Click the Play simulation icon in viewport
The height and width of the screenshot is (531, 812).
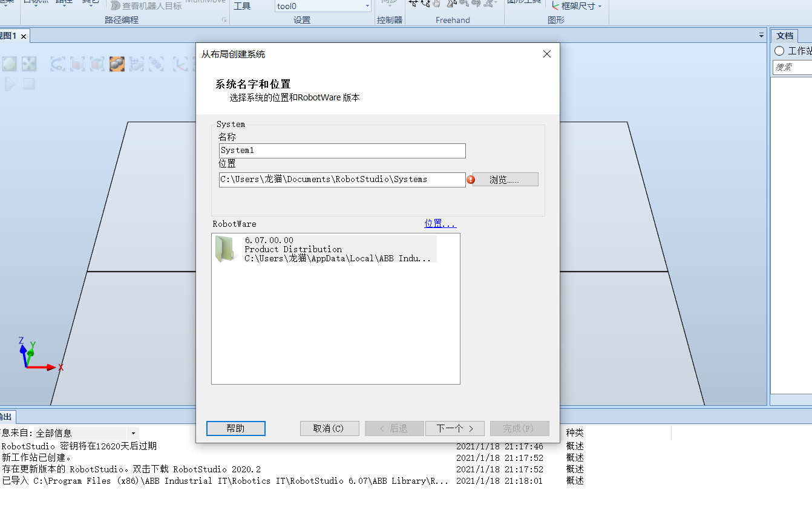[10, 83]
